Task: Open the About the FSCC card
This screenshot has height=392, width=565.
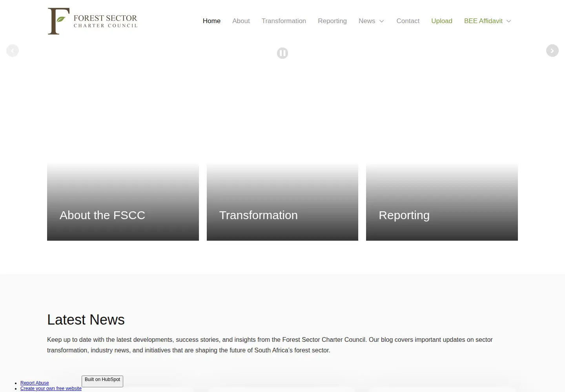Action: click(x=123, y=202)
